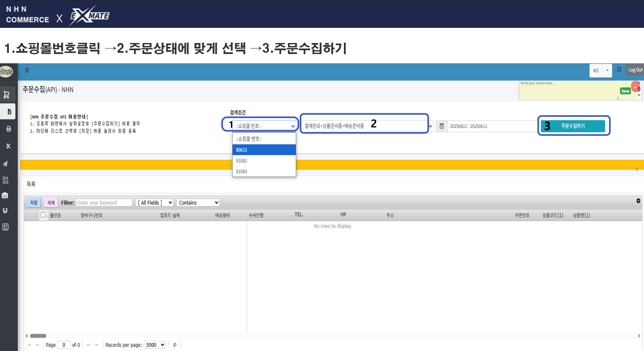Viewport: 644px width, 351px height.
Task: Open the ID card sidebar menu
Action: (5, 227)
